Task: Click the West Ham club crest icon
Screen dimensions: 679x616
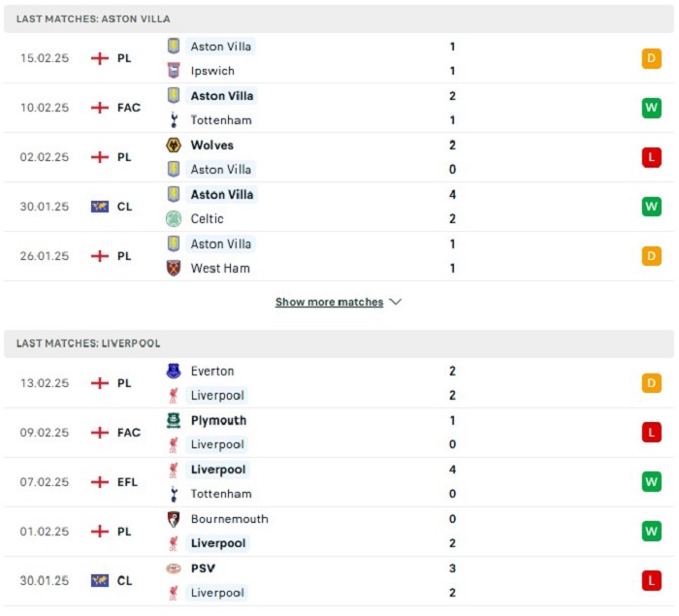Action: [x=174, y=268]
